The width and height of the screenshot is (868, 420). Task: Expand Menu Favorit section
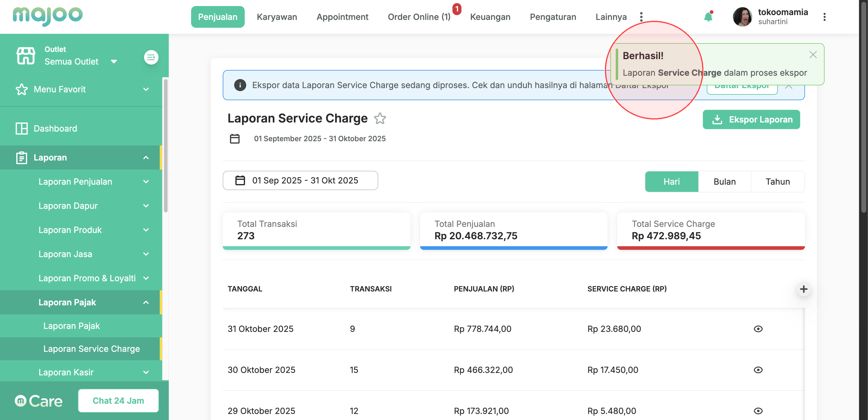pyautogui.click(x=146, y=89)
